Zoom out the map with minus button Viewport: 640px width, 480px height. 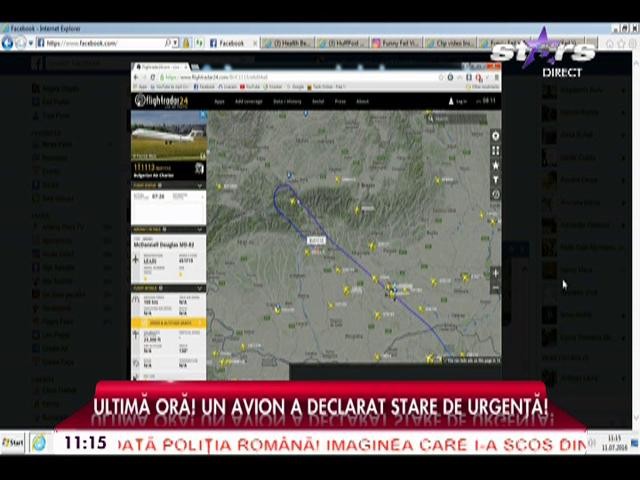click(x=496, y=288)
